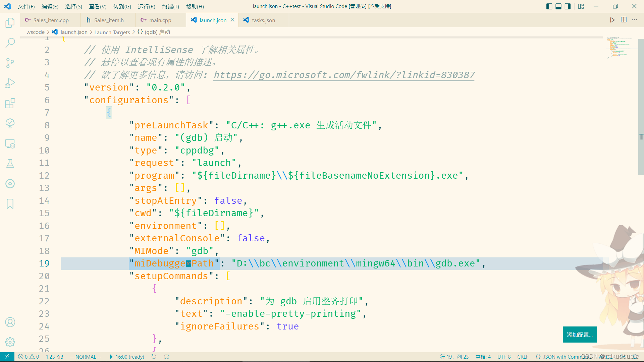Open the go.microsoft.com fwlink URL
Image resolution: width=644 pixels, height=362 pixels.
click(344, 75)
